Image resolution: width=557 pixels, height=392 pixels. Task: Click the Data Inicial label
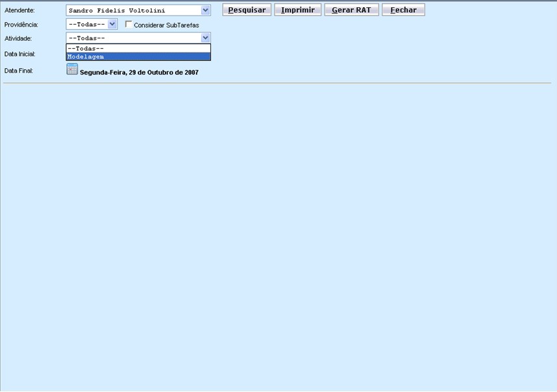(19, 54)
